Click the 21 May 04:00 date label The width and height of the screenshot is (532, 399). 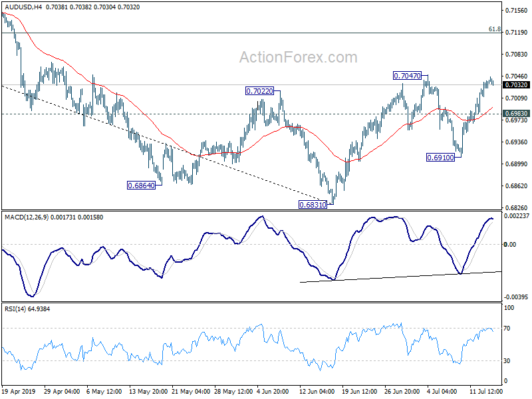[190, 391]
